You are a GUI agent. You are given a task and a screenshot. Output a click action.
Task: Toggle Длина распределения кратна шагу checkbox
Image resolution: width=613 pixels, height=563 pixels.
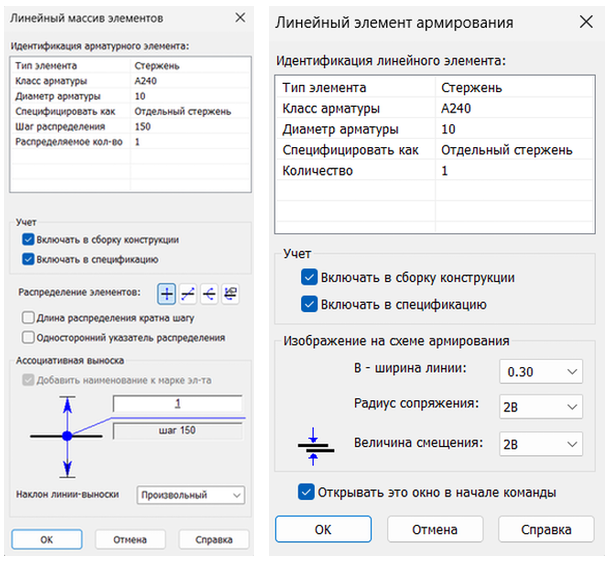click(28, 318)
